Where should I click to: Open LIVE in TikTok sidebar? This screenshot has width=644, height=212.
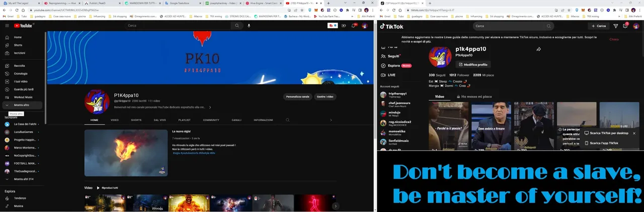coord(388,75)
